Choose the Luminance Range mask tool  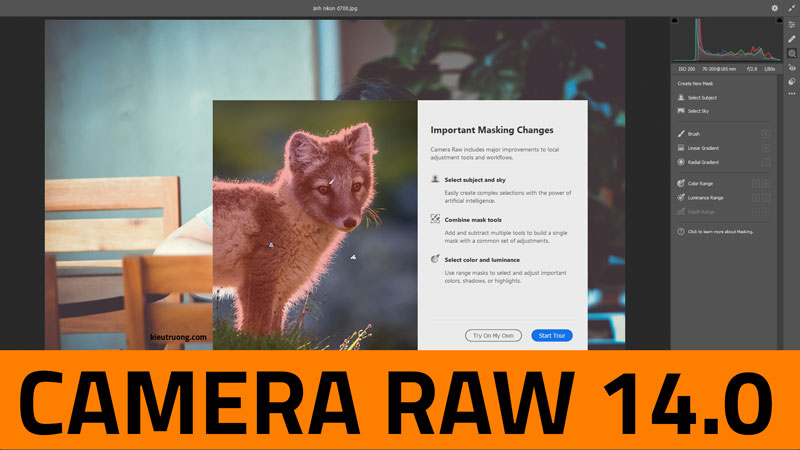[x=700, y=197]
